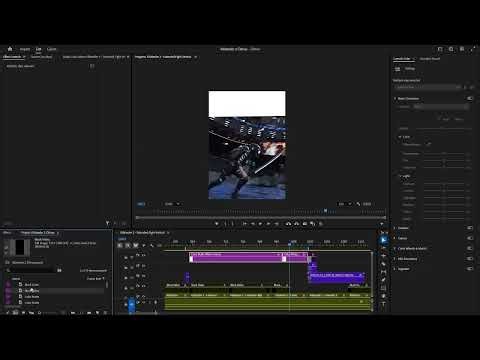Select the Rectangle tool
This screenshot has height=360, width=480.
pyautogui.click(x=383, y=288)
